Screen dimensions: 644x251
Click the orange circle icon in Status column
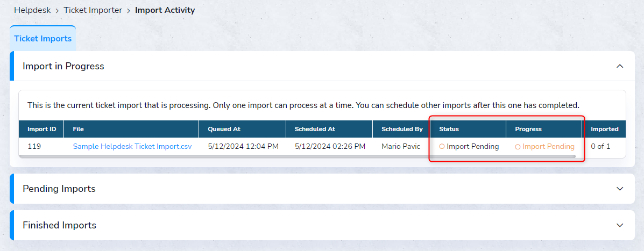pos(442,146)
